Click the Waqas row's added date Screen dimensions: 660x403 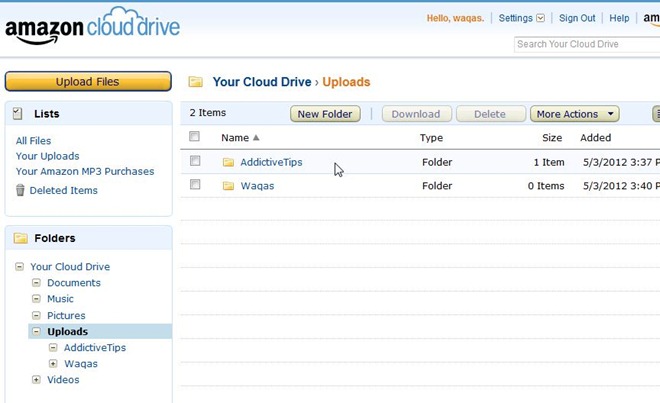coord(621,186)
